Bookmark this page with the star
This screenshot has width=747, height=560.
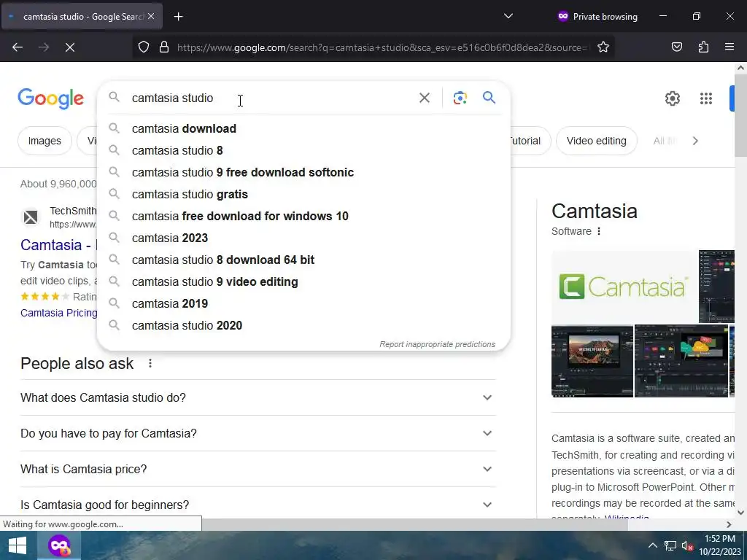(603, 47)
